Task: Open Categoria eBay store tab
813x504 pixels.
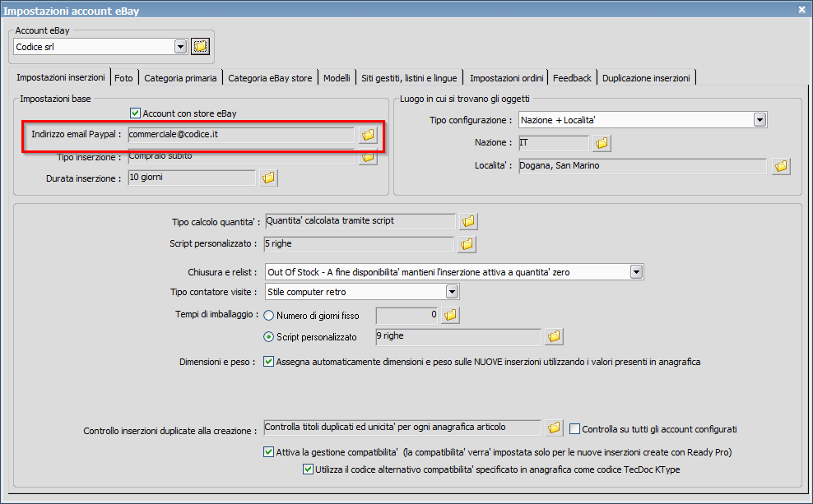Action: (x=270, y=78)
